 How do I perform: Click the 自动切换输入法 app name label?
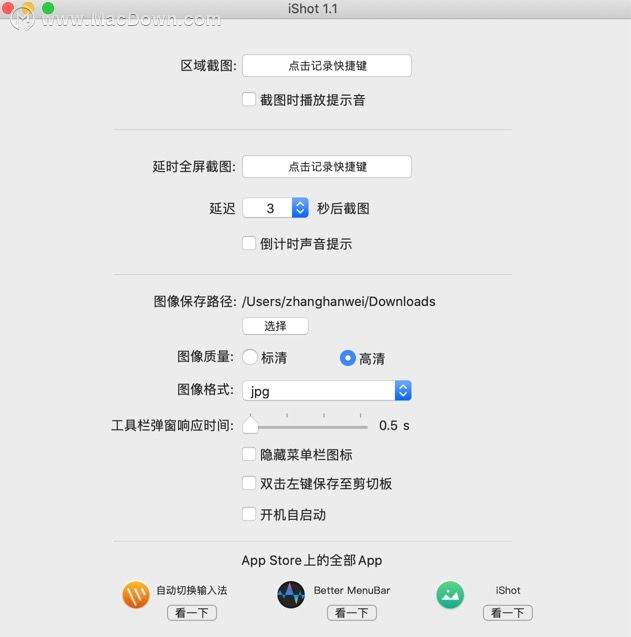click(192, 590)
